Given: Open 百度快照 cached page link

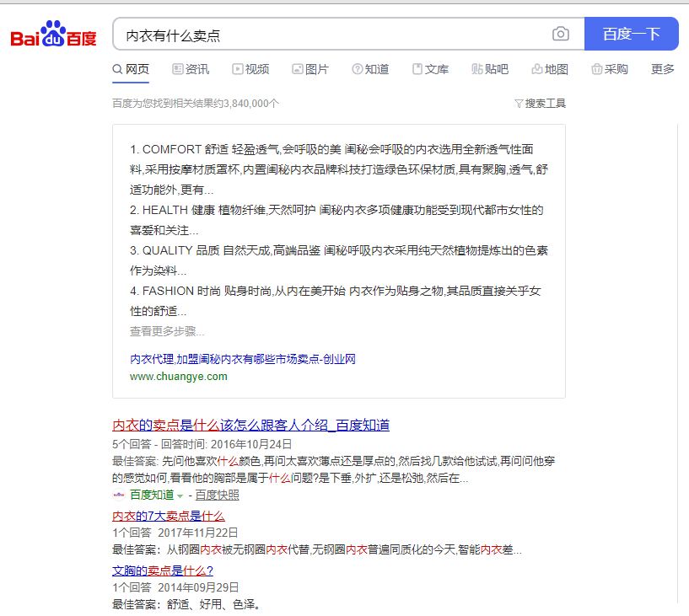Looking at the screenshot, I should click(217, 495).
